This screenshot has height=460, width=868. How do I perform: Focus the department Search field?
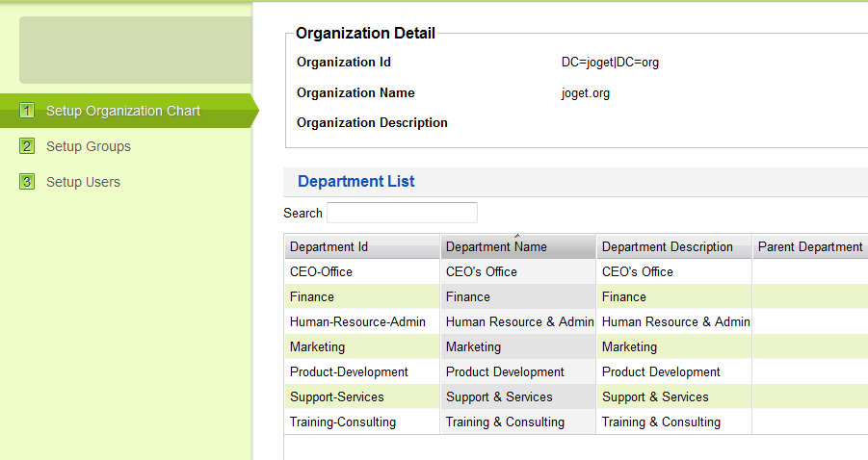click(x=402, y=213)
